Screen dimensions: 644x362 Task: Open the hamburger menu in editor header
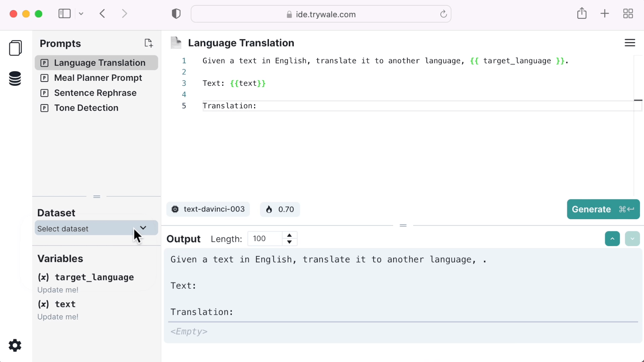click(x=630, y=43)
